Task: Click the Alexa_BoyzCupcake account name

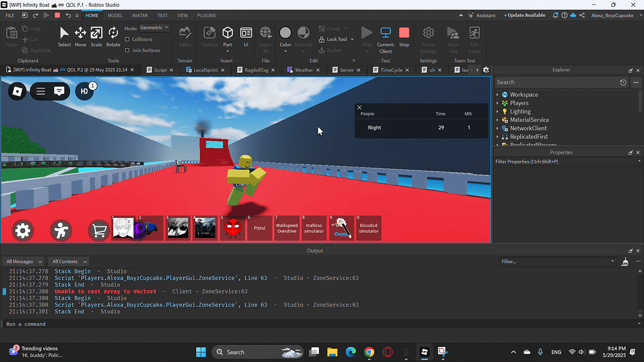Action: click(612, 15)
